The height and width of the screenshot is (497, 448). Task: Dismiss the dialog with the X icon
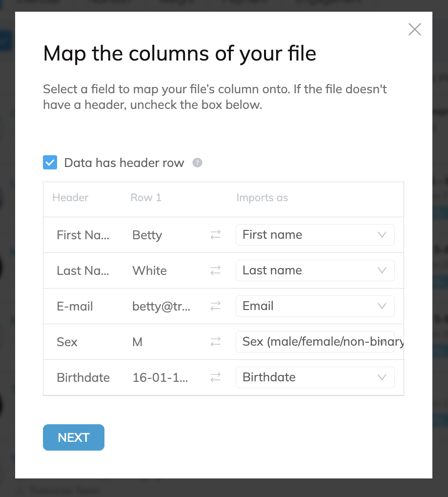(x=414, y=29)
